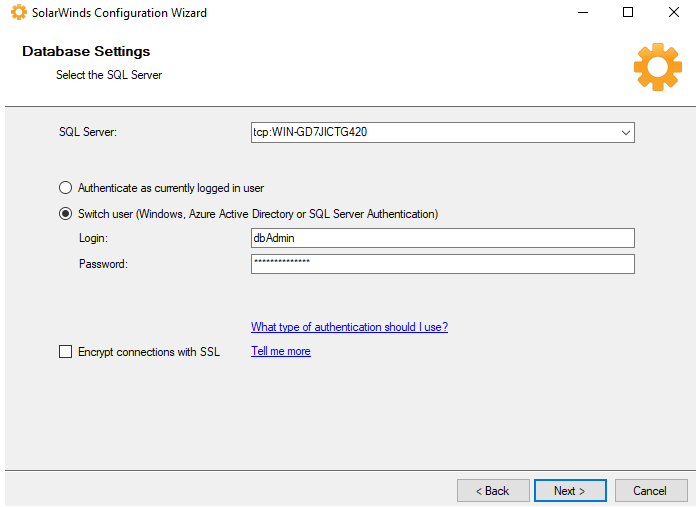Click the 'Database Settings' heading
698x507 pixels.
(x=86, y=51)
